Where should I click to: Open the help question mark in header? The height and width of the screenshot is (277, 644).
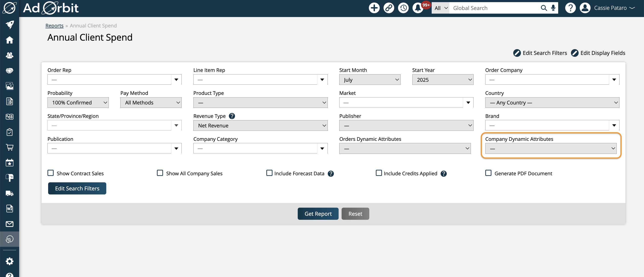570,8
